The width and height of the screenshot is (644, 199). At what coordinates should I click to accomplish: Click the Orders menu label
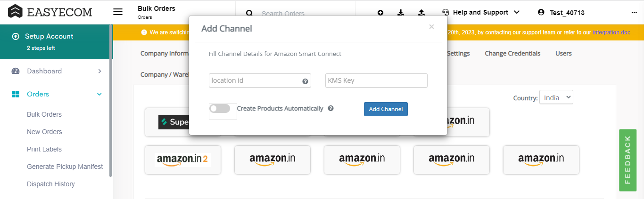(x=38, y=94)
